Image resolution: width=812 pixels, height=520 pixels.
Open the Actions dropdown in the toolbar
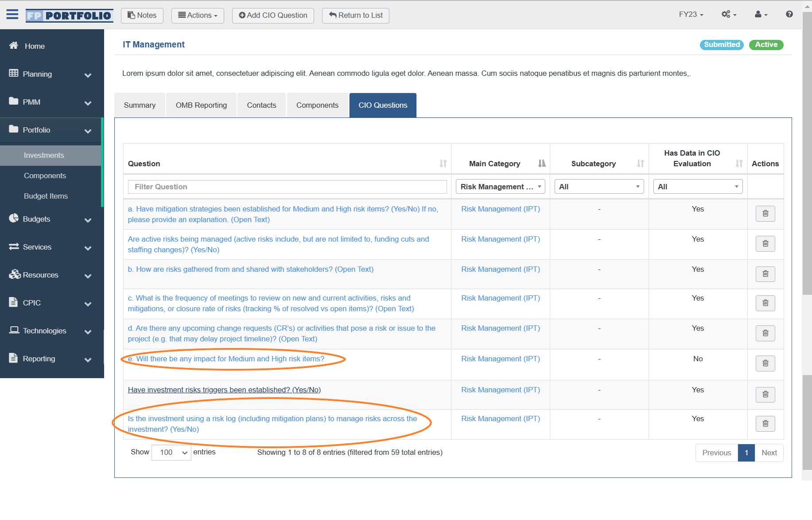[x=198, y=16]
